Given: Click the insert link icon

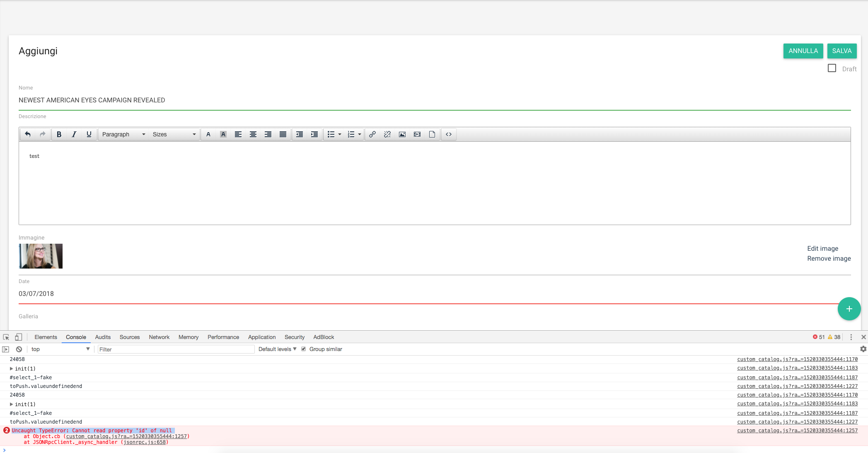Looking at the screenshot, I should click(372, 134).
